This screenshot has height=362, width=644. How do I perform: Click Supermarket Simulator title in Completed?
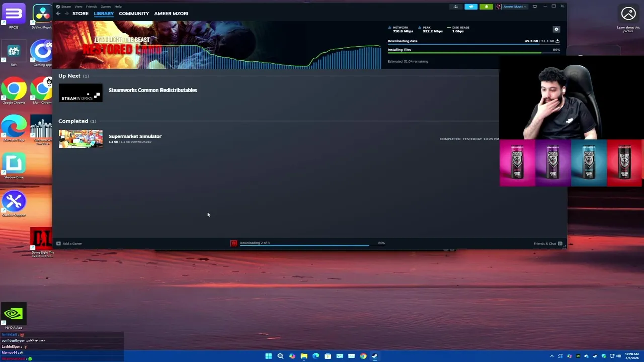pyautogui.click(x=135, y=136)
